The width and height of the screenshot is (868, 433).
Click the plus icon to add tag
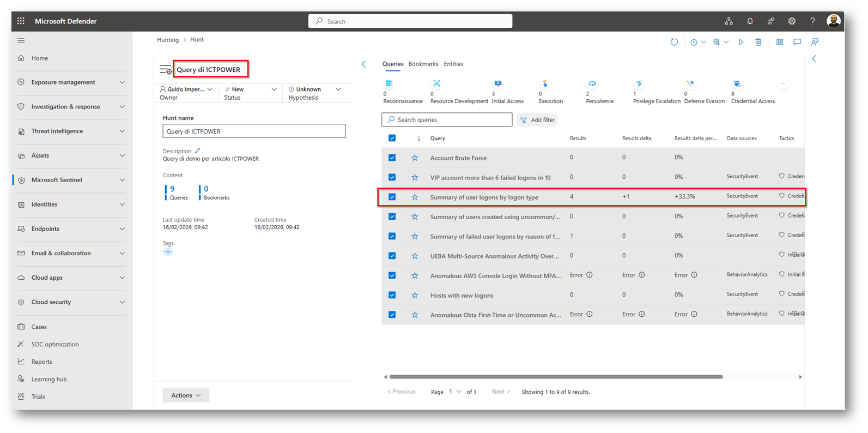[x=168, y=252]
